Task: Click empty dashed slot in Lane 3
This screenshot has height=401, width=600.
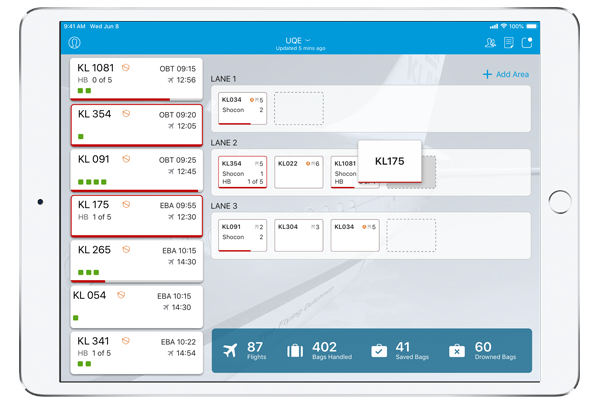Action: [411, 235]
